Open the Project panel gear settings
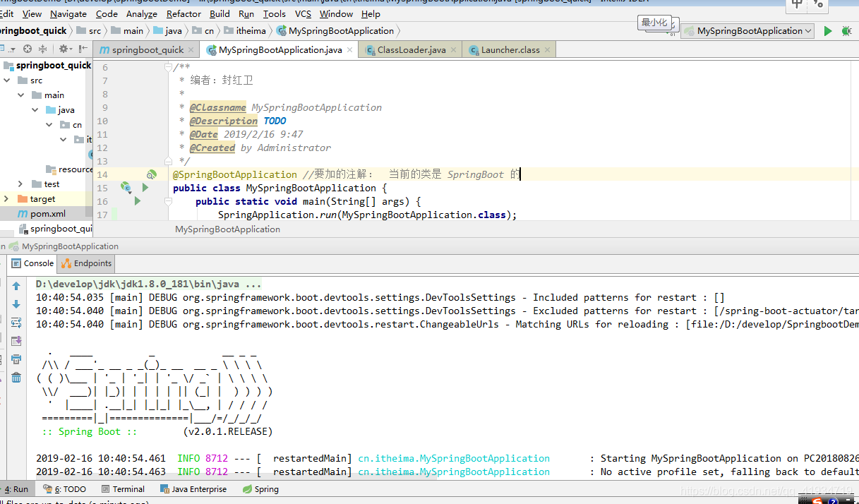Viewport: 859px width, 504px height. pos(65,49)
